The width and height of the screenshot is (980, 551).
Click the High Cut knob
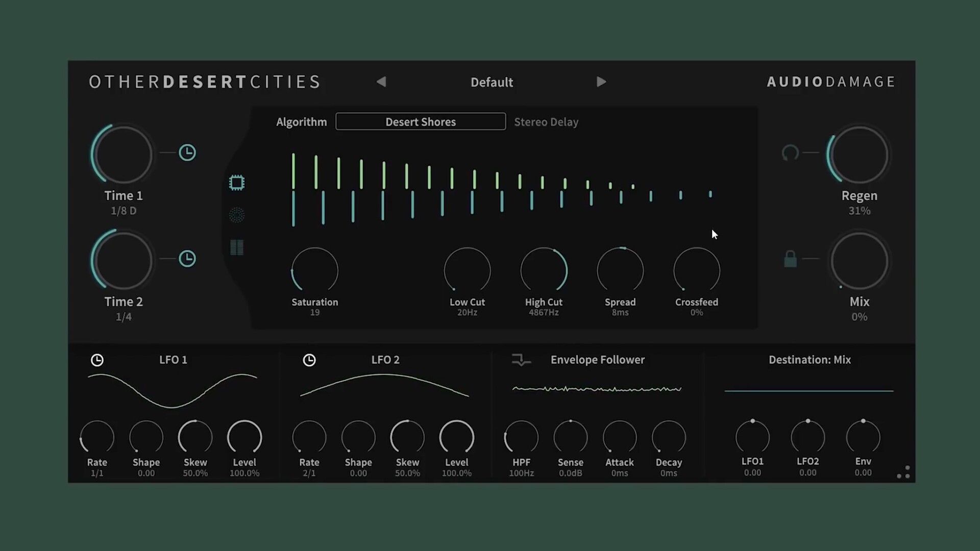(544, 270)
